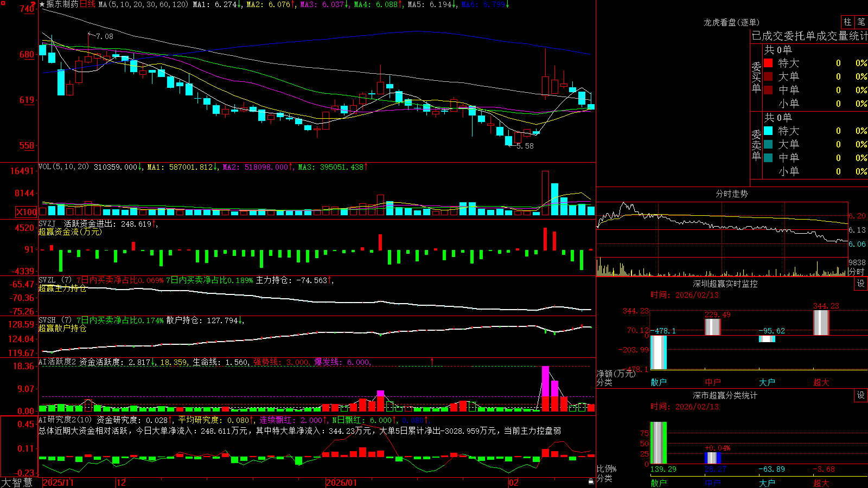Click the AI活跃度2 indicator name
Viewport: 868px width, 488px height.
tap(58, 362)
